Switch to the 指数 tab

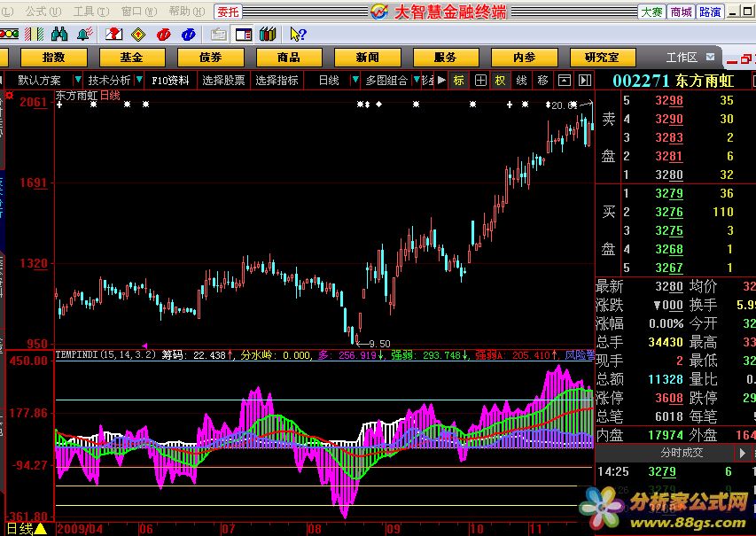[53, 58]
